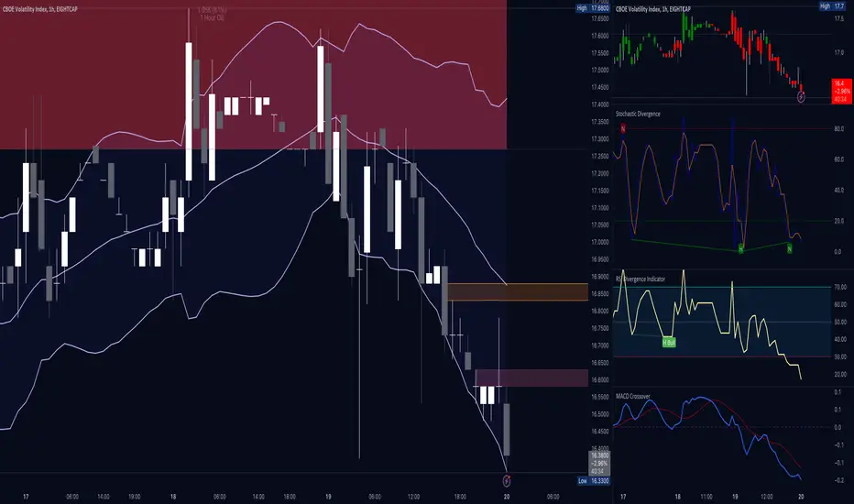This screenshot has height=504, width=854.
Task: Click the -0.2 level on MACD scale
Action: (838, 480)
